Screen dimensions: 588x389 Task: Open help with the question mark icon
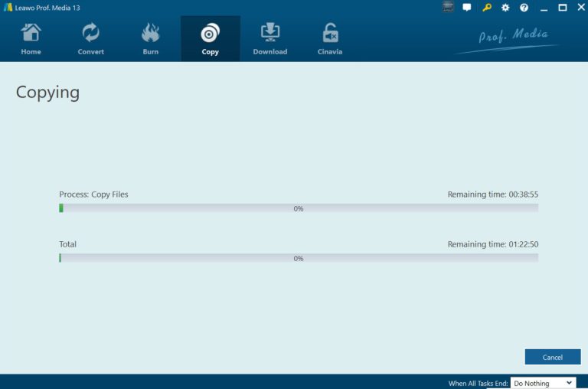pos(524,8)
